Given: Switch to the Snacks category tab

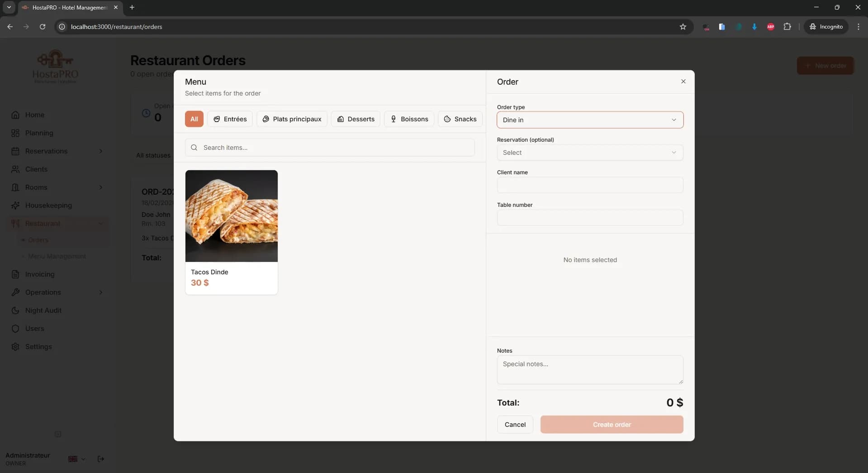Looking at the screenshot, I should pos(460,119).
